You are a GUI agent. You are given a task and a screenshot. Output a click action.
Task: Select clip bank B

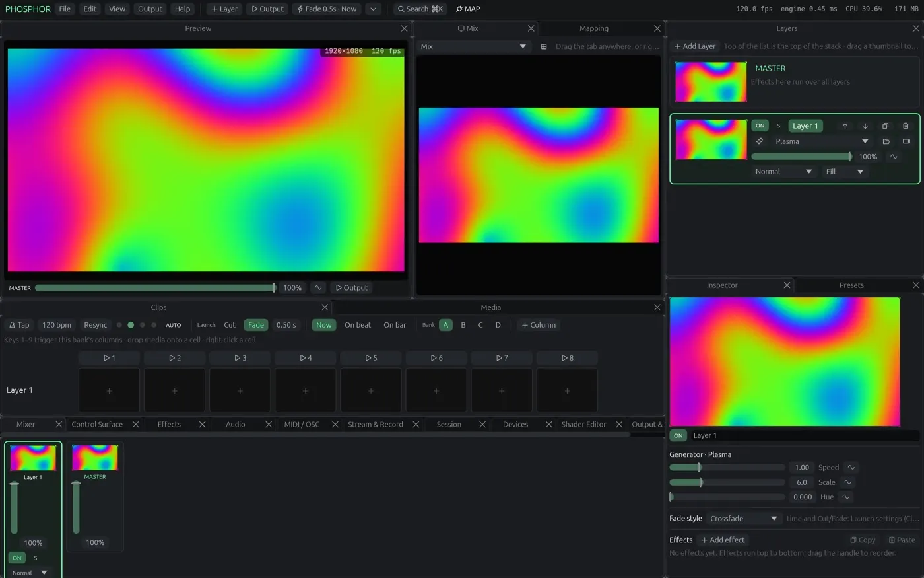click(x=463, y=325)
